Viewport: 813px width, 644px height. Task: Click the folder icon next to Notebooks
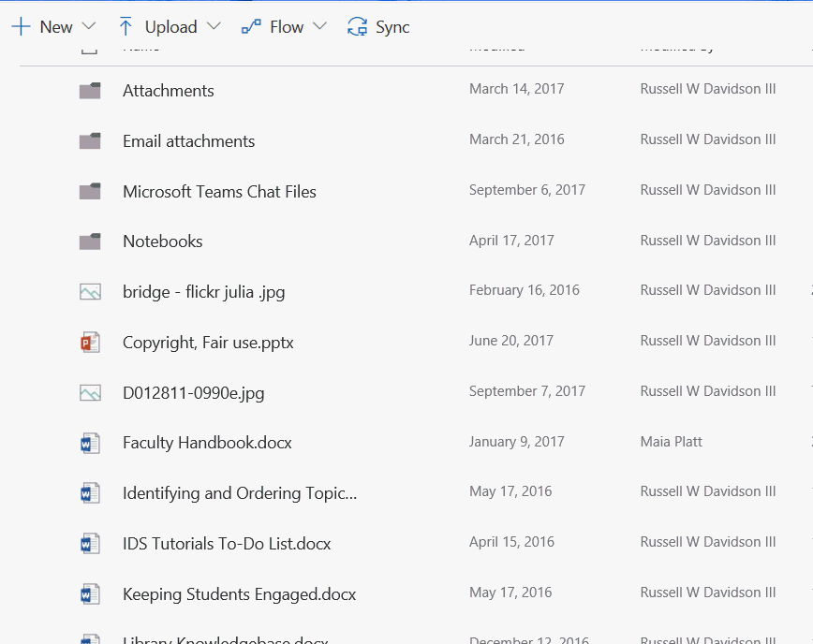tap(90, 241)
